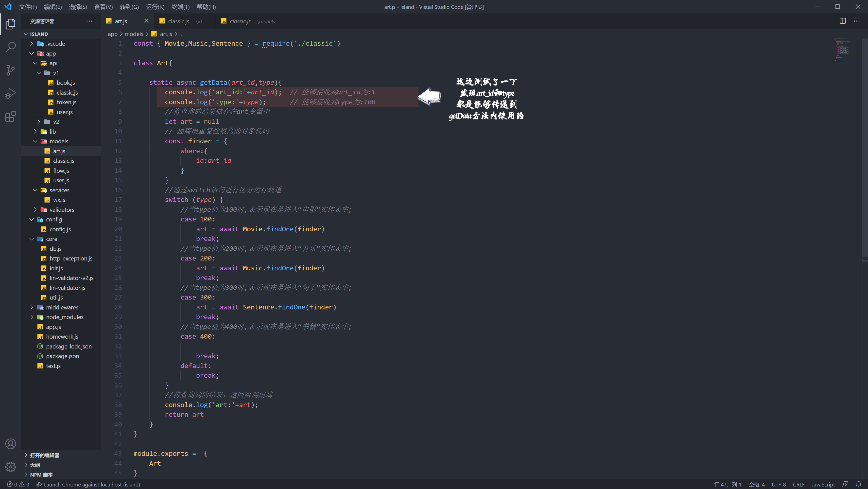Expand the NPM 脚本 section

pos(41,475)
